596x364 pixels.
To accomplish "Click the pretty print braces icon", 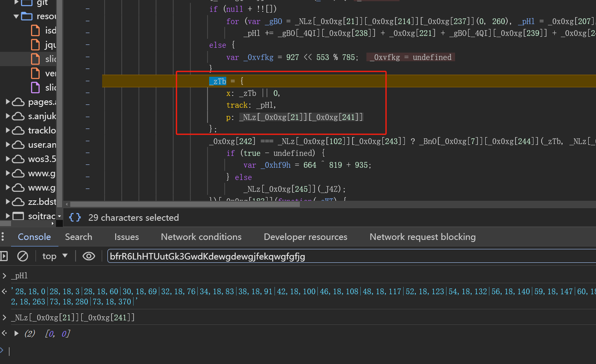I will (x=75, y=218).
